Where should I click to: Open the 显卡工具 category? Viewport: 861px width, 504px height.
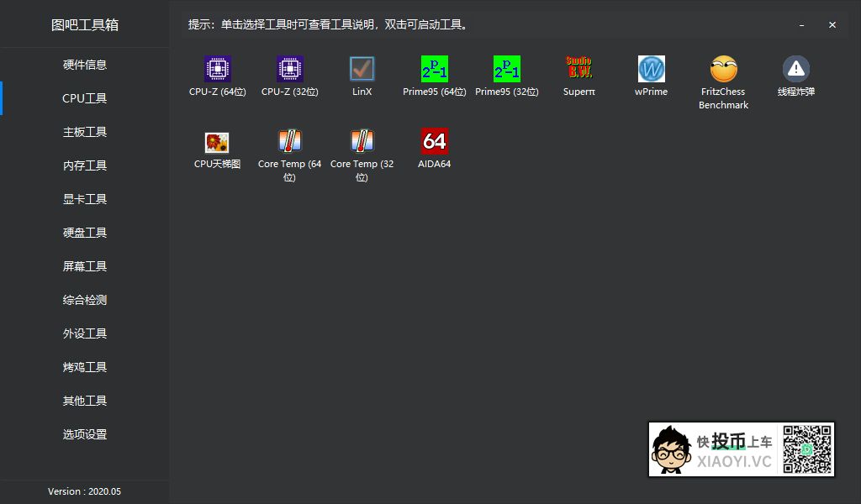(x=85, y=199)
